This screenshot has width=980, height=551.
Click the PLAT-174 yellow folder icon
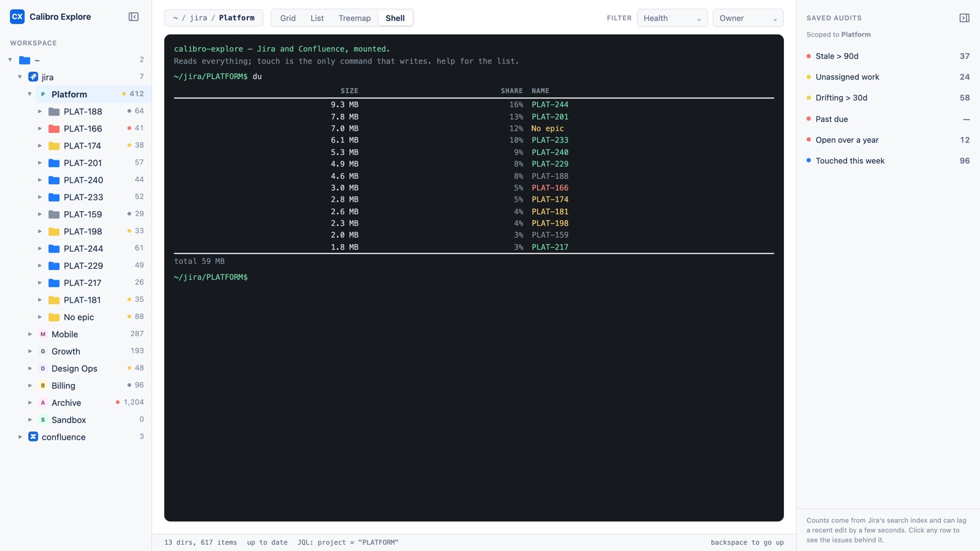point(54,146)
